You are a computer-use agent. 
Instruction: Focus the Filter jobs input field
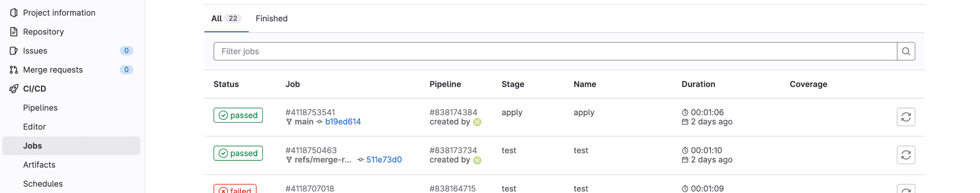pyautogui.click(x=555, y=51)
